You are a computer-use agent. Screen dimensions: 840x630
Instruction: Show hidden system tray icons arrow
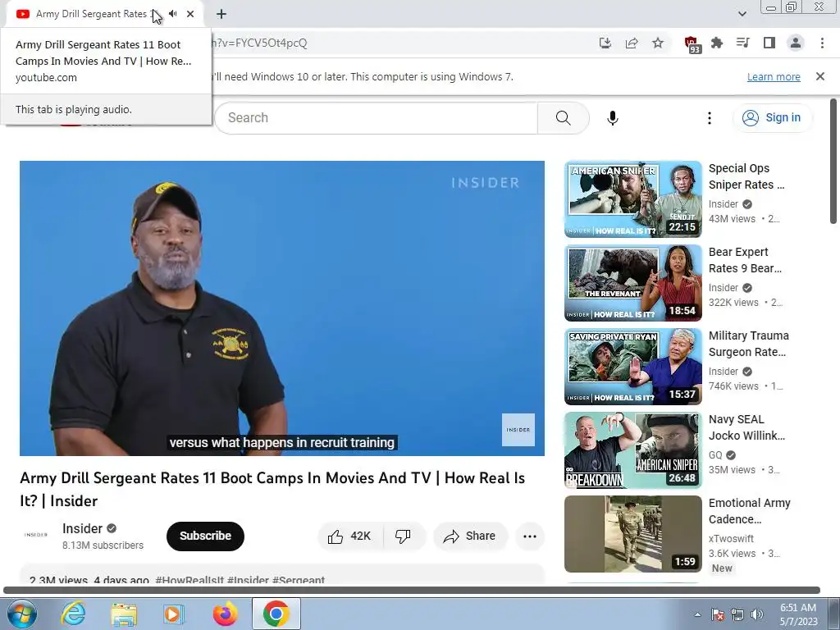tap(697, 614)
